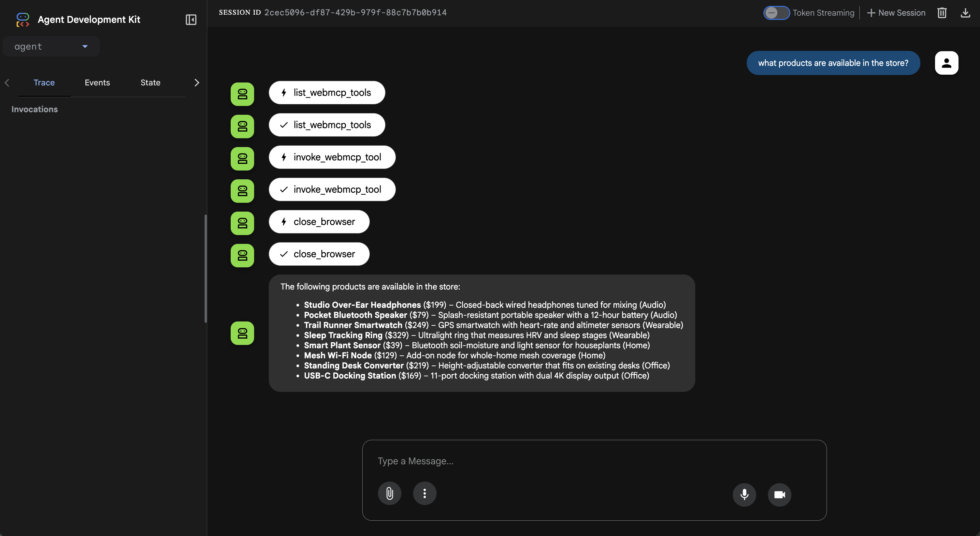The image size is (980, 536).
Task: Start a New Session
Action: (896, 13)
